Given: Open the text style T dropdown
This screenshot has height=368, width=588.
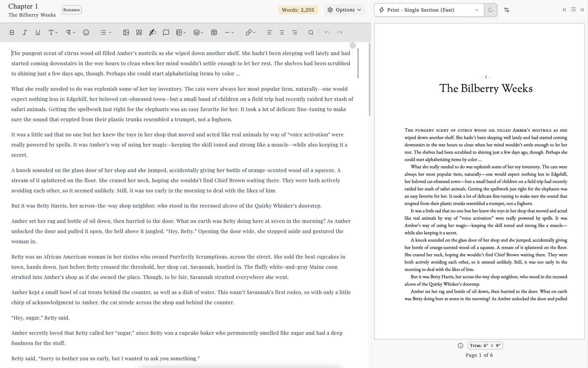Looking at the screenshot, I should pos(53,32).
